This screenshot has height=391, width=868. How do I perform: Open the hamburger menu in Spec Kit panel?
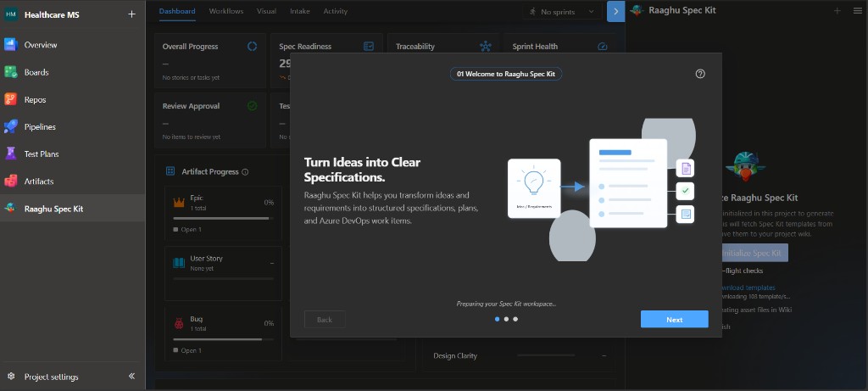pos(858,10)
